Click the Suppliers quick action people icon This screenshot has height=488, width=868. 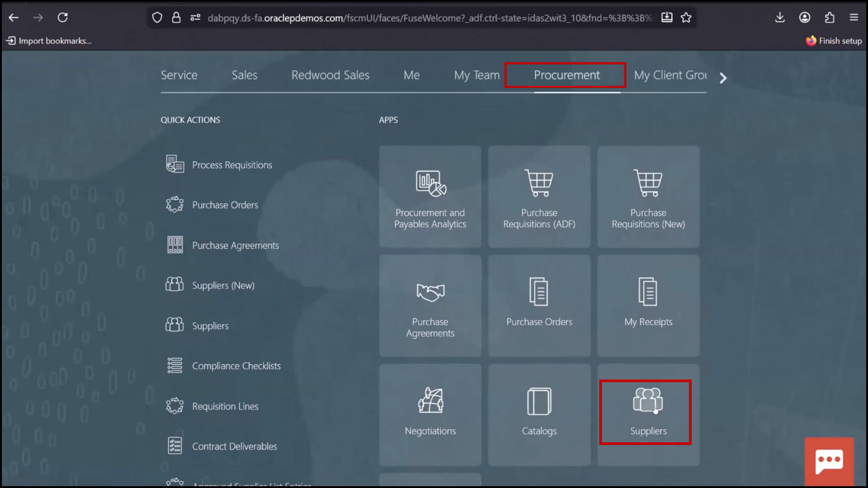click(175, 325)
